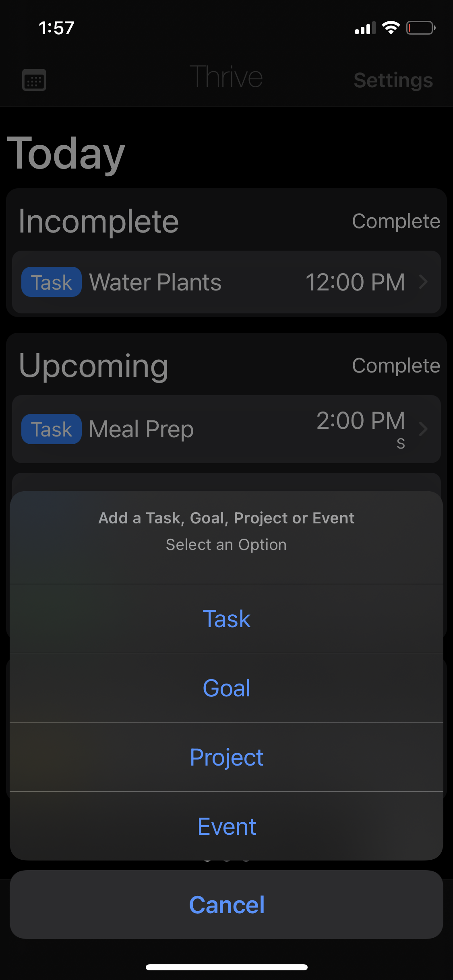Tap the battery indicator icon

click(x=421, y=28)
